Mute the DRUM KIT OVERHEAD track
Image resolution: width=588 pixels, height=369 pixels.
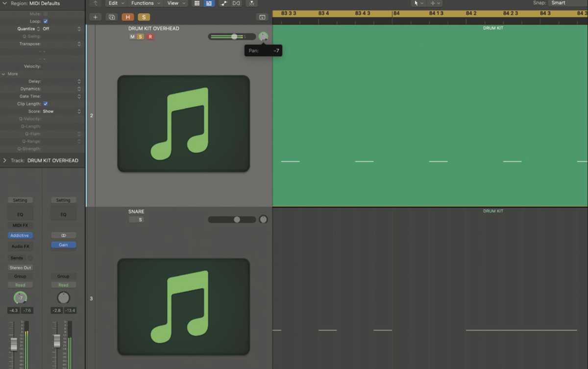coord(132,36)
